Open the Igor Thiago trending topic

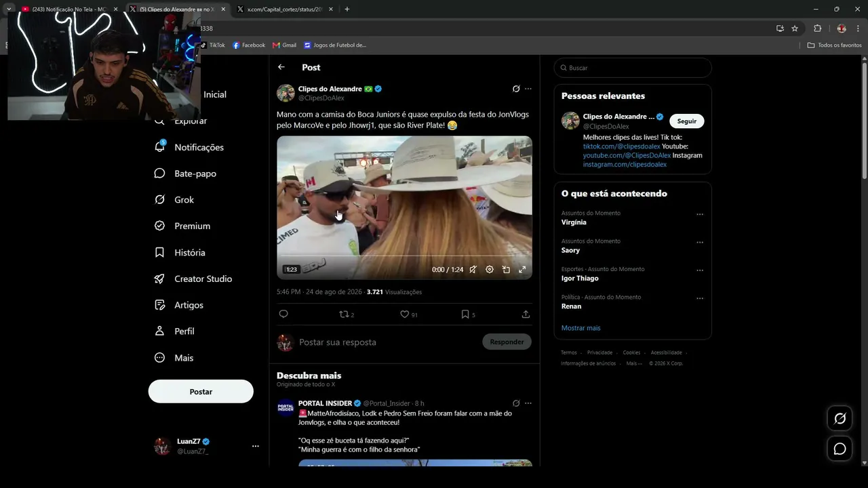pos(580,279)
